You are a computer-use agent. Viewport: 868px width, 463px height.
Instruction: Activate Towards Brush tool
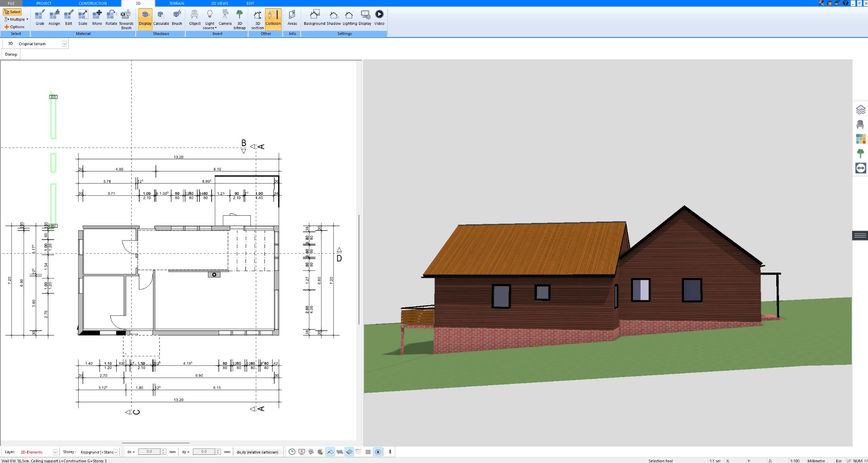(126, 20)
